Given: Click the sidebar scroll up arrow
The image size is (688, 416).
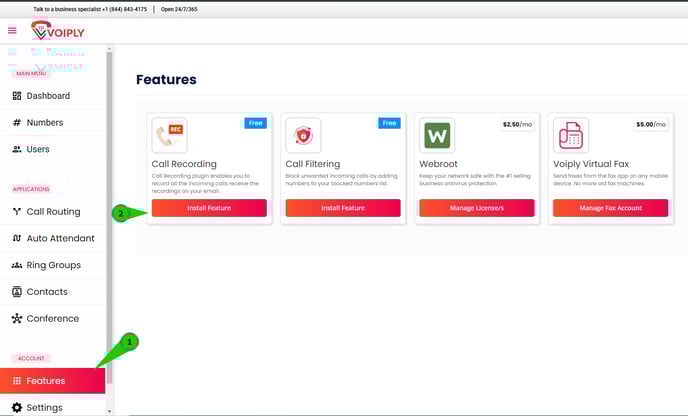Looking at the screenshot, I should [109, 49].
